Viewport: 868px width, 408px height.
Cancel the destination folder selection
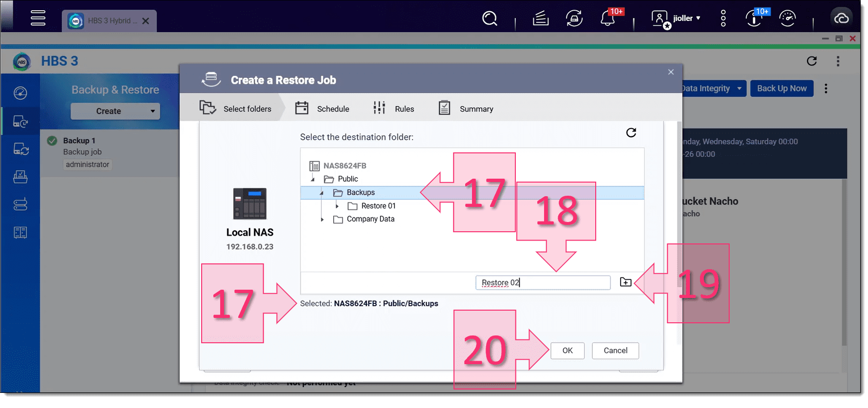pyautogui.click(x=615, y=351)
